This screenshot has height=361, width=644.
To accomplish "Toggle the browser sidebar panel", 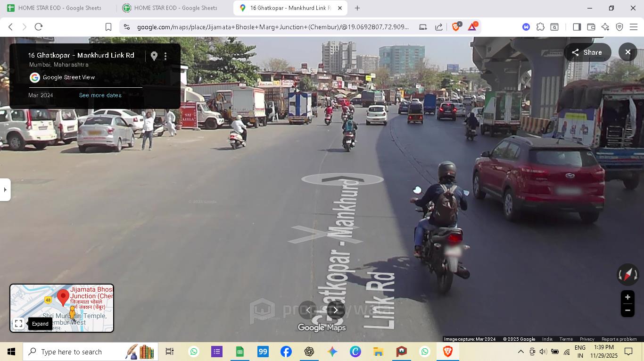I will pyautogui.click(x=577, y=27).
